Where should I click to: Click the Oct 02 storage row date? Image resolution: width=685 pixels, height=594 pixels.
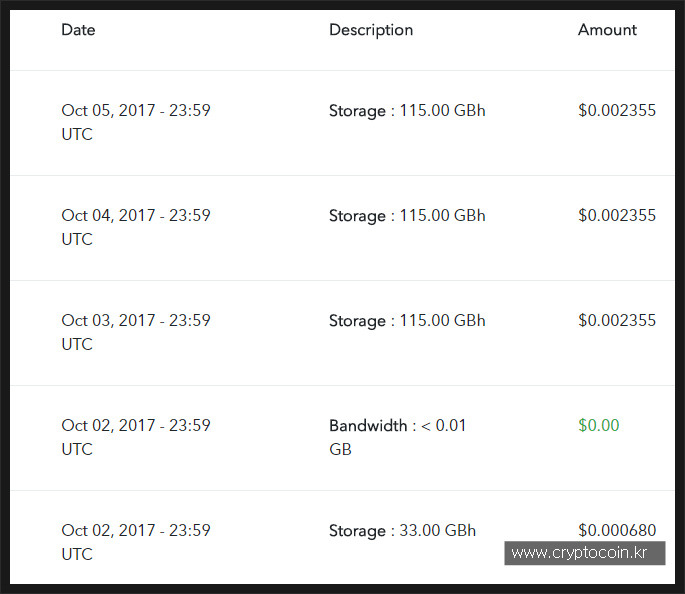[x=136, y=542]
